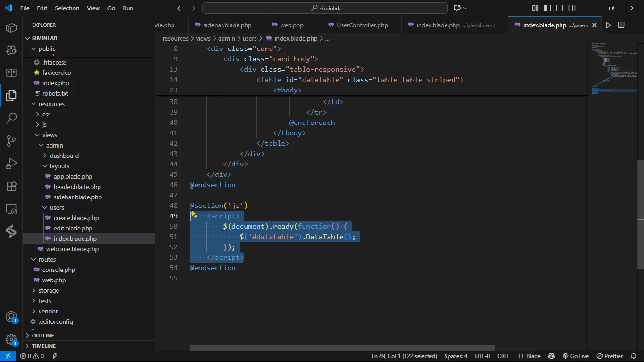Split the editor to the right
Screen dimensions: 644x362
[x=621, y=25]
